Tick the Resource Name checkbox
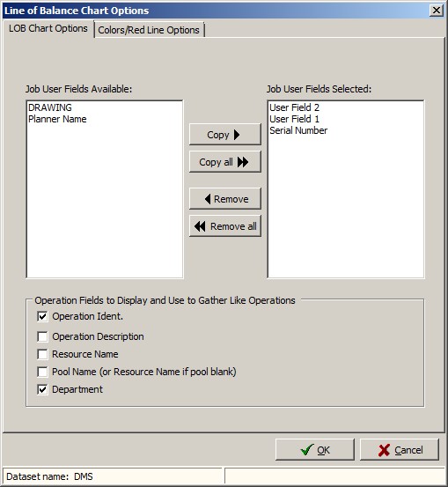The height and width of the screenshot is (487, 448). pyautogui.click(x=42, y=354)
